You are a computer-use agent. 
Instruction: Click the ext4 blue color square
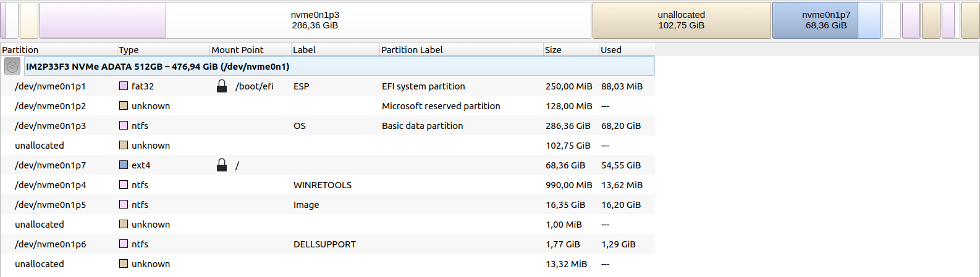point(124,165)
